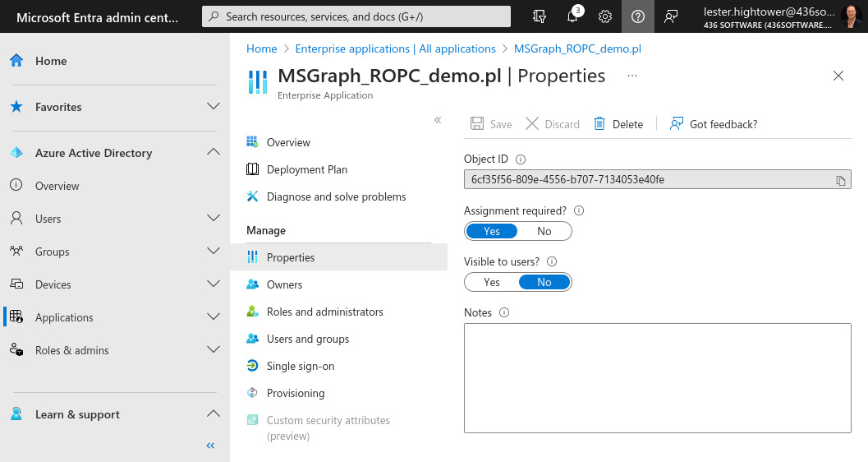The image size is (868, 462).
Task: Open the user account avatar
Action: [x=851, y=16]
